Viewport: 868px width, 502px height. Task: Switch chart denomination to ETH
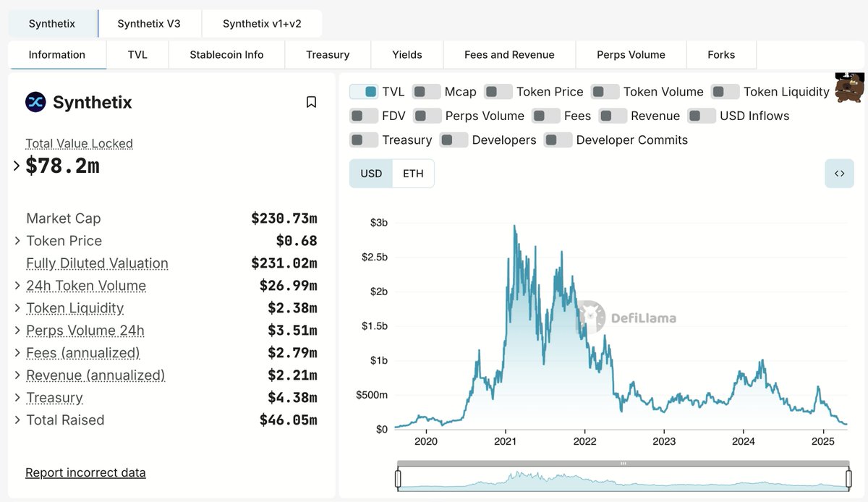coord(413,174)
